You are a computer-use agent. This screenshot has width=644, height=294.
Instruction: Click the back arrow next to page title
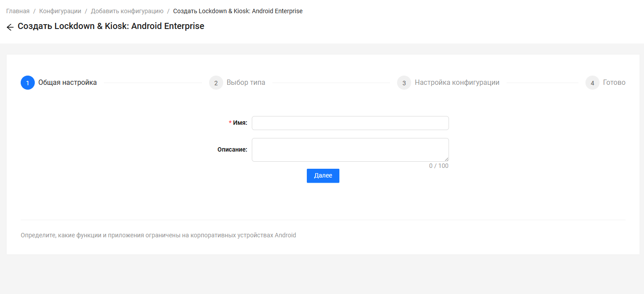click(x=10, y=27)
